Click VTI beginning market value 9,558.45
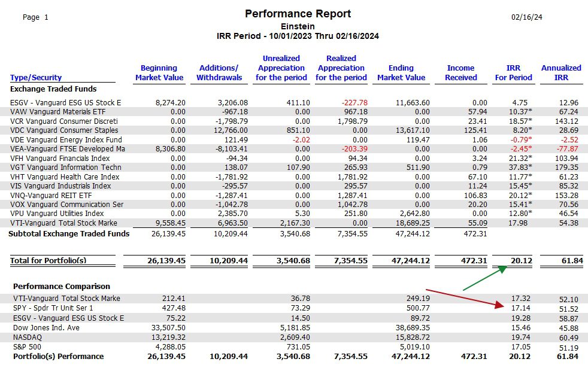This screenshot has height=365, width=588. pos(170,223)
